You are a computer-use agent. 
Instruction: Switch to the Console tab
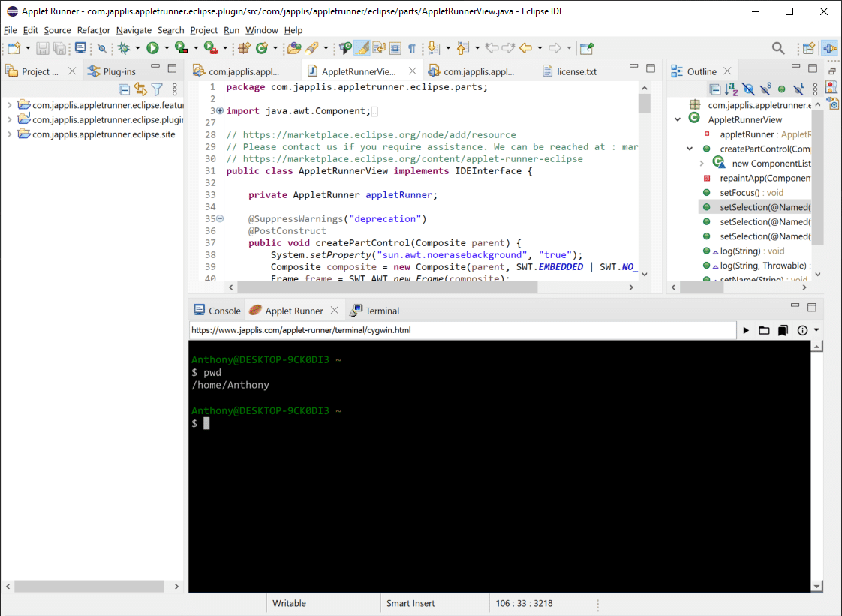(217, 311)
